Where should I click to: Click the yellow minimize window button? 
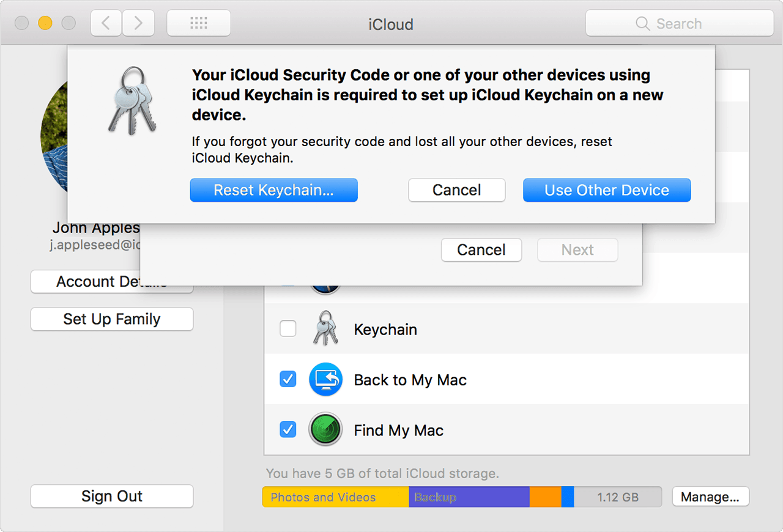click(45, 23)
